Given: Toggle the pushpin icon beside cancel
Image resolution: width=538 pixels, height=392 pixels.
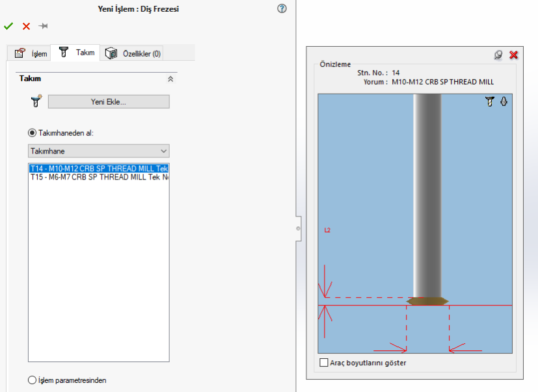Looking at the screenshot, I should [44, 26].
